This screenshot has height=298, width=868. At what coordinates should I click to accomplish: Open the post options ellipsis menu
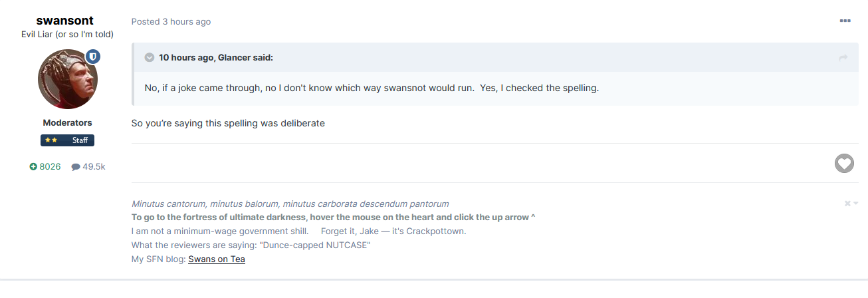[845, 21]
